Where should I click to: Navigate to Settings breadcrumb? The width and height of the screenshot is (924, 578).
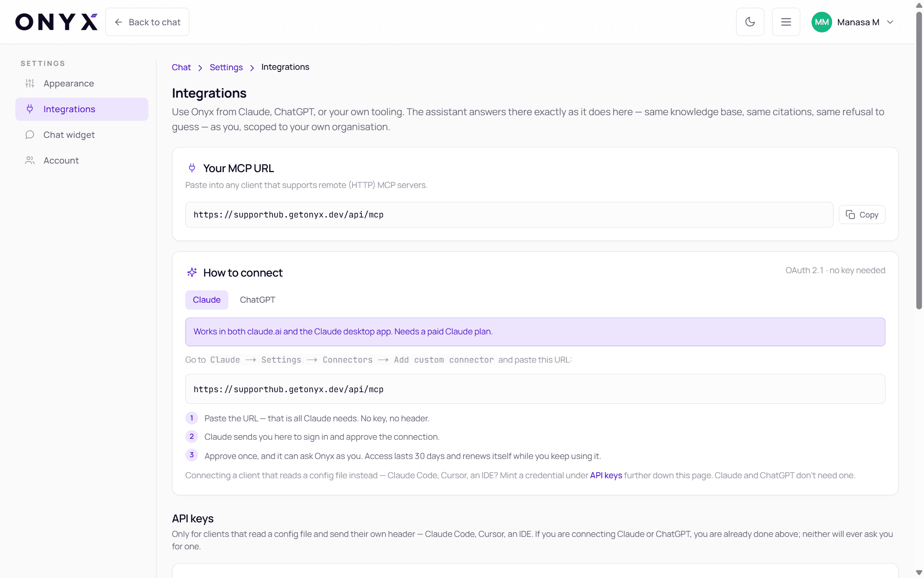[226, 67]
